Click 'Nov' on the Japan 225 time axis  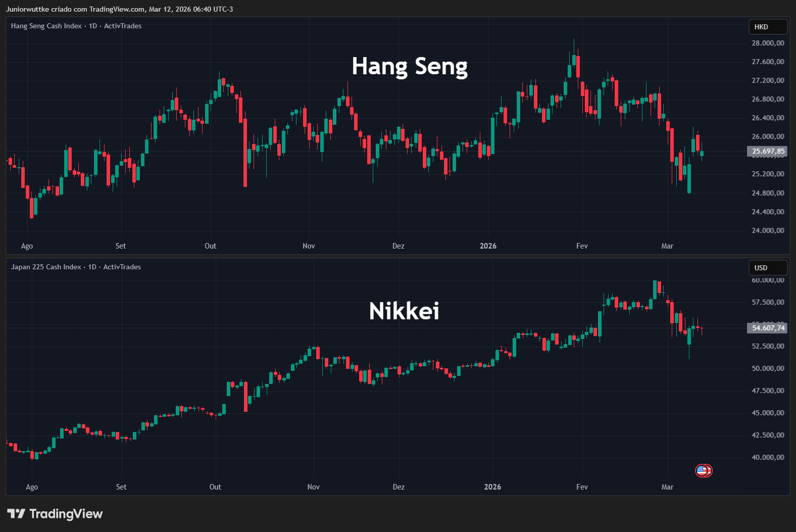point(313,487)
